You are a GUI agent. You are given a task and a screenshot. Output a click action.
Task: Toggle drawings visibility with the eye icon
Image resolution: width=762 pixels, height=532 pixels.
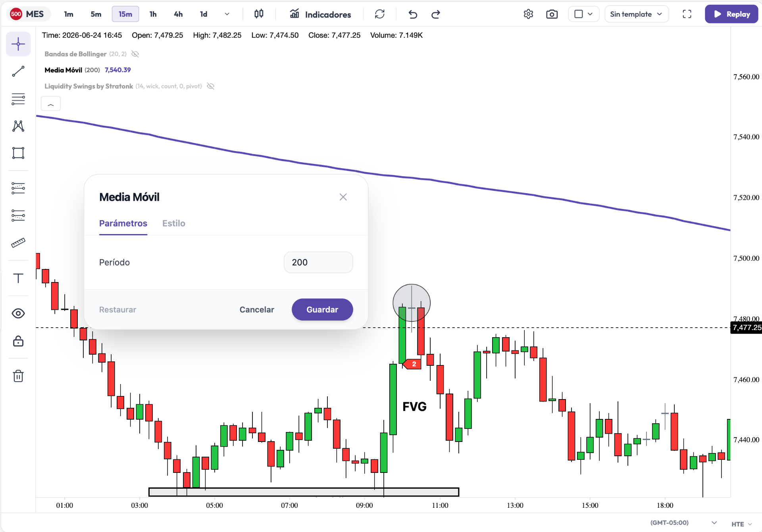(x=18, y=313)
